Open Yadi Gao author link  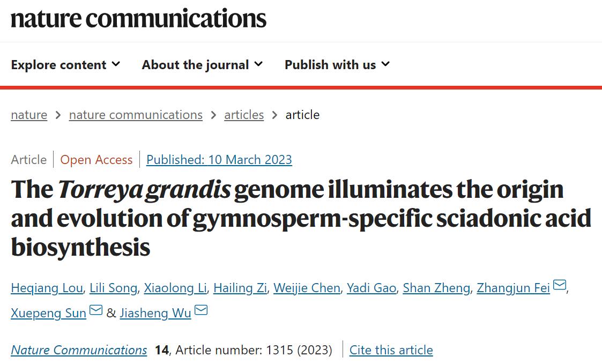tap(371, 288)
